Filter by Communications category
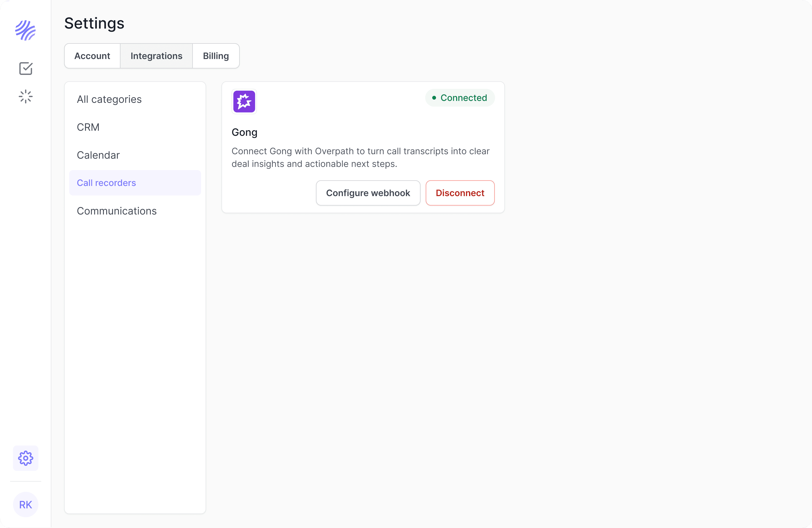Image resolution: width=812 pixels, height=528 pixels. point(117,211)
